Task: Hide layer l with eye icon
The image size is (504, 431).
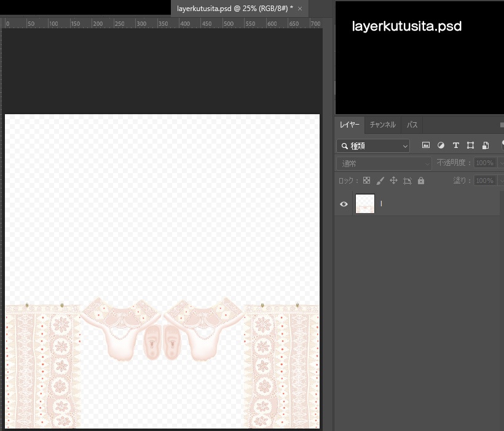Action: pyautogui.click(x=344, y=204)
